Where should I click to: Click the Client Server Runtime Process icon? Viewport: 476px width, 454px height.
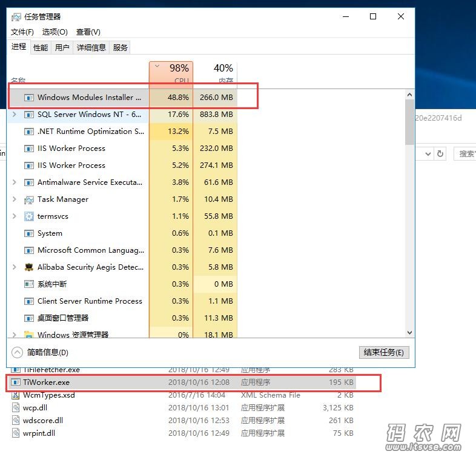(29, 301)
